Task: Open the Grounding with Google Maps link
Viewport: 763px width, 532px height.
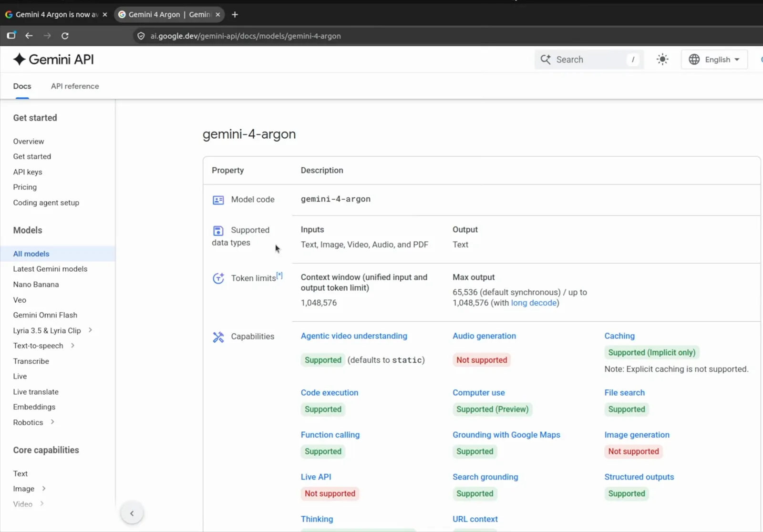Action: point(506,435)
